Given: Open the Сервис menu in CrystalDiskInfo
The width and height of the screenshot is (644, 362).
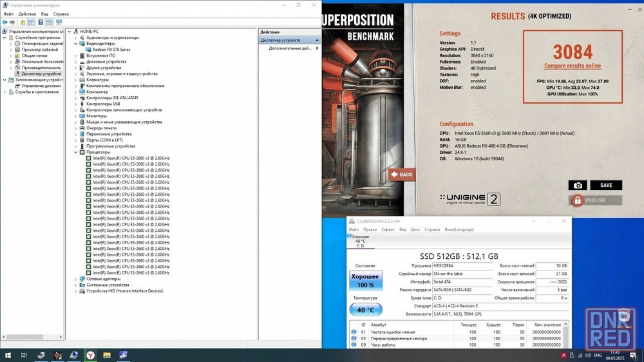Looking at the screenshot, I should pos(388,230).
